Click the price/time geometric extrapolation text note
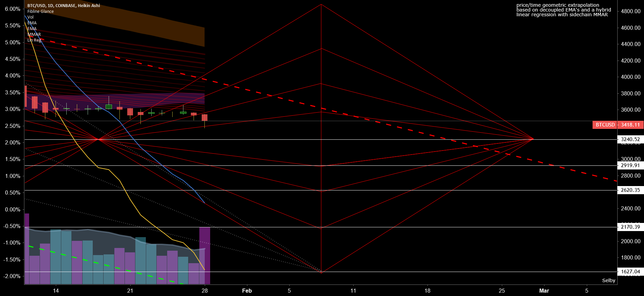This screenshot has height=296, width=644. [x=563, y=10]
